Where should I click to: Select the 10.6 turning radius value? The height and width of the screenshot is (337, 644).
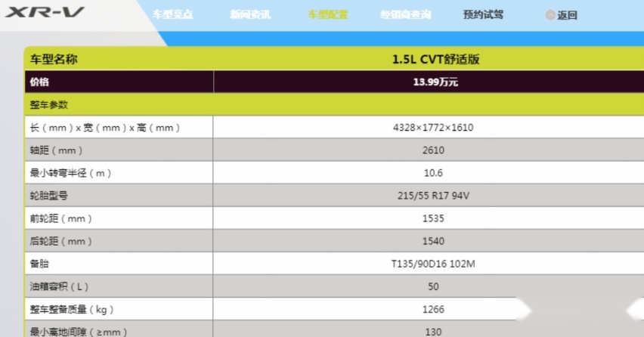(x=433, y=173)
